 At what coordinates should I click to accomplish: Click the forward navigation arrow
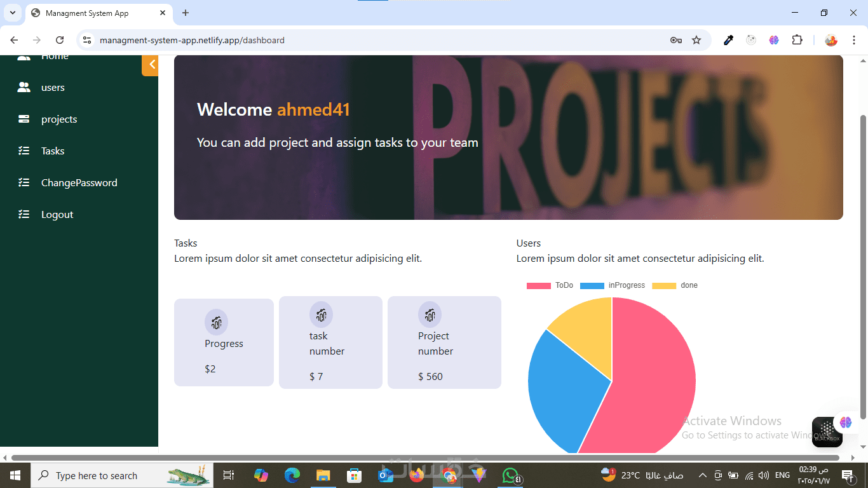click(x=37, y=40)
